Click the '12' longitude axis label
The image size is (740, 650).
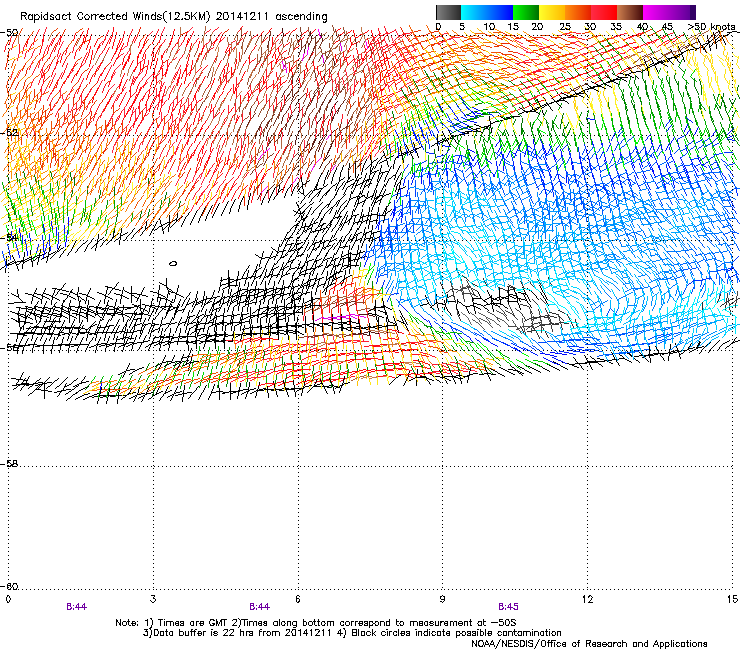(587, 599)
